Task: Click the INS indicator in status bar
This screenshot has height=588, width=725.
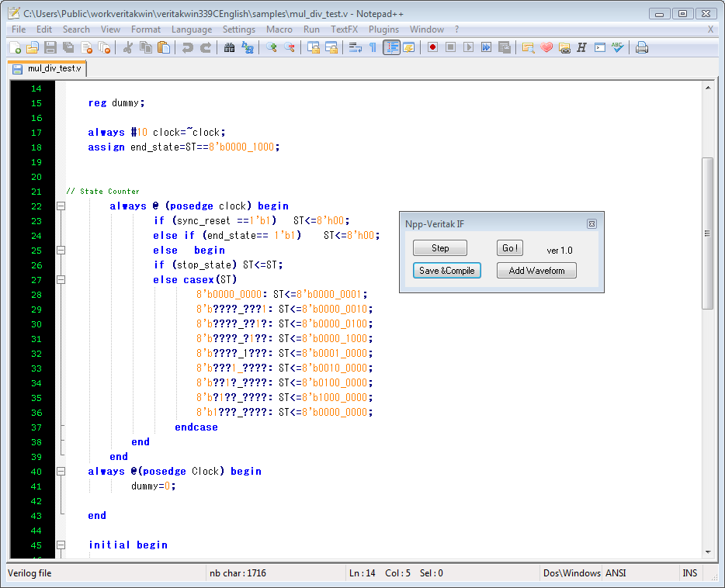Action: tap(690, 573)
